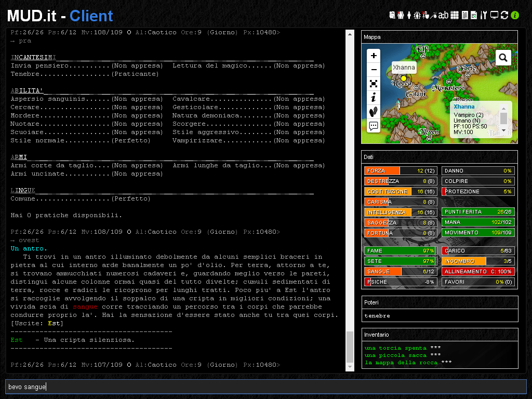This screenshot has height=399, width=532.
Task: Click the Neyen location on map
Action: click(429, 131)
